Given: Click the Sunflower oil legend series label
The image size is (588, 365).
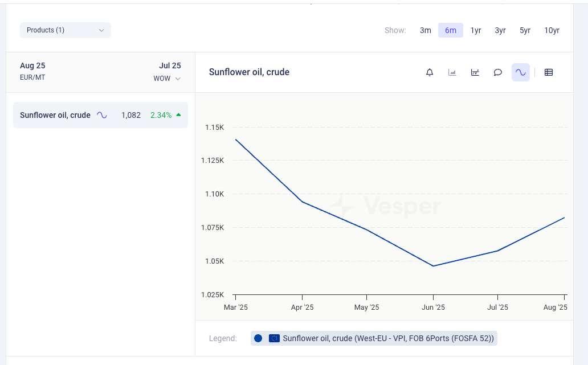Looking at the screenshot, I should pos(389,338).
